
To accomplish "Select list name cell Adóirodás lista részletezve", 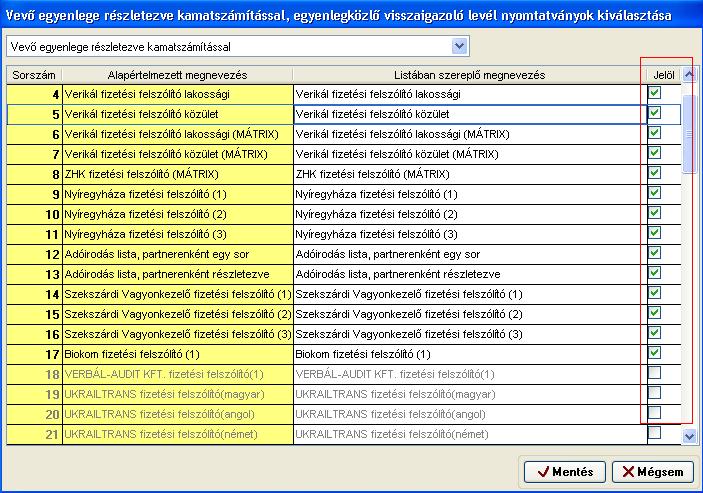I will tap(470, 274).
